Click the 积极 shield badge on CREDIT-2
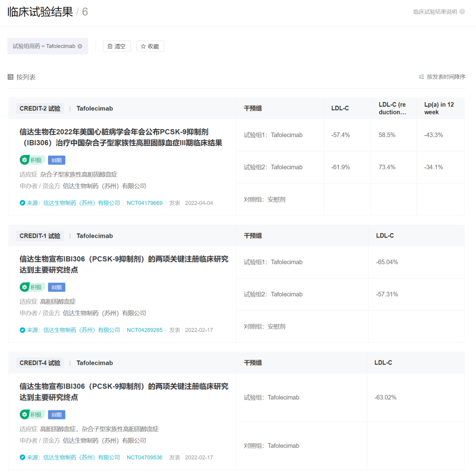The image size is (476, 475). coord(32,160)
